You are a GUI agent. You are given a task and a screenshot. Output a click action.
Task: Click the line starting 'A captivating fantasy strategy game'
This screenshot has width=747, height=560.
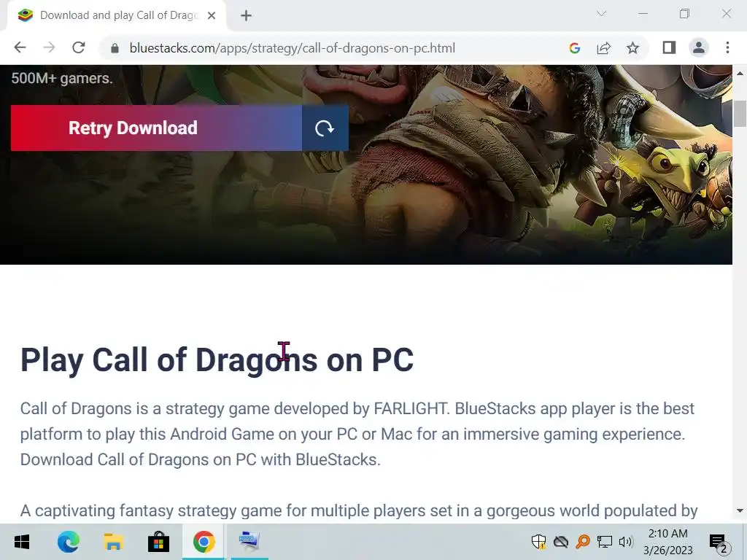pos(359,511)
